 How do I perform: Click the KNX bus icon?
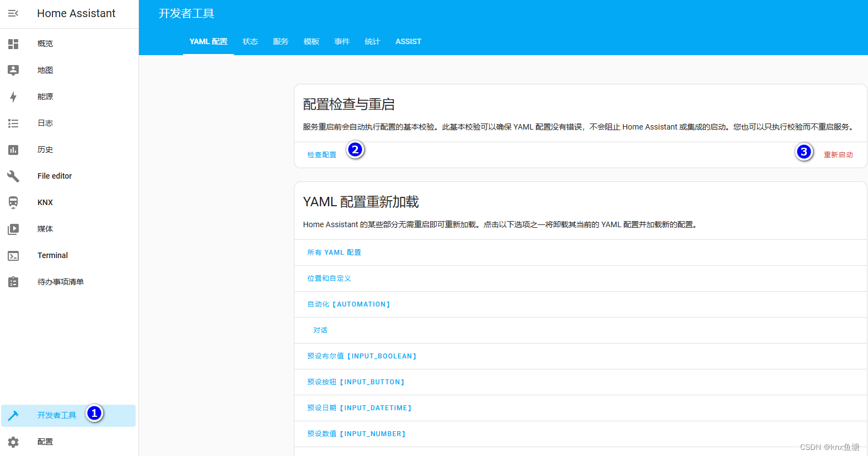tap(13, 202)
